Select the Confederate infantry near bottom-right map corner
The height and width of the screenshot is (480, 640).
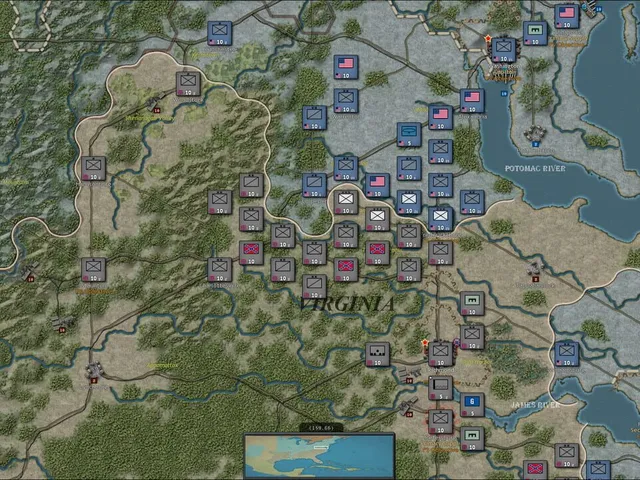point(567,456)
